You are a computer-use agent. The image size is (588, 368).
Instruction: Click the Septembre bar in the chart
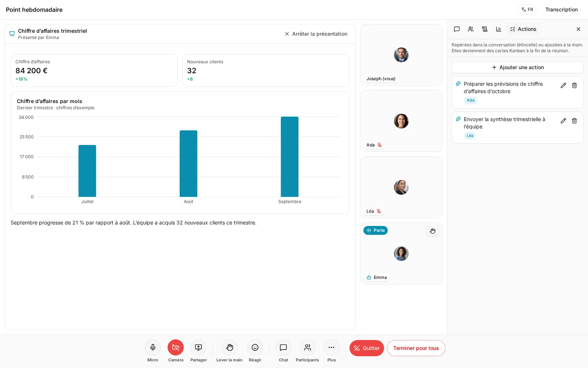(x=290, y=157)
